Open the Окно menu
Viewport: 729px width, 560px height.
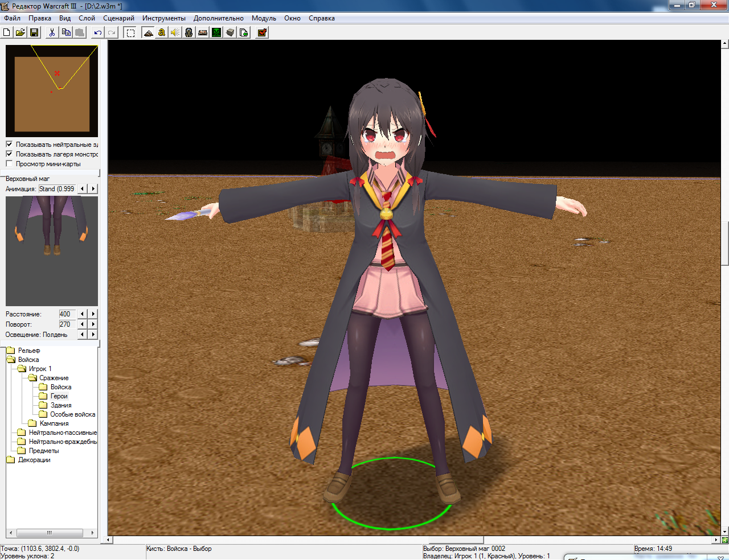click(292, 18)
